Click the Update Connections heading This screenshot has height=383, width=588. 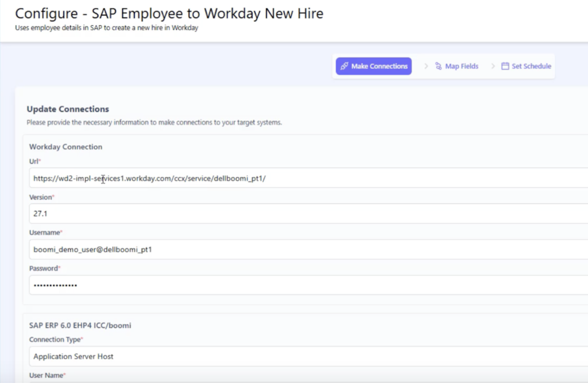tap(68, 109)
